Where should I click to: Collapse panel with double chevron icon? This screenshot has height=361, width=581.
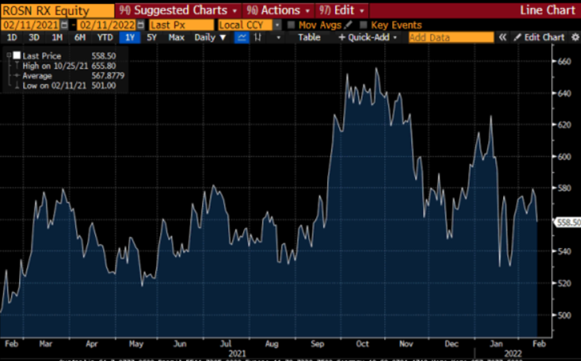click(502, 37)
